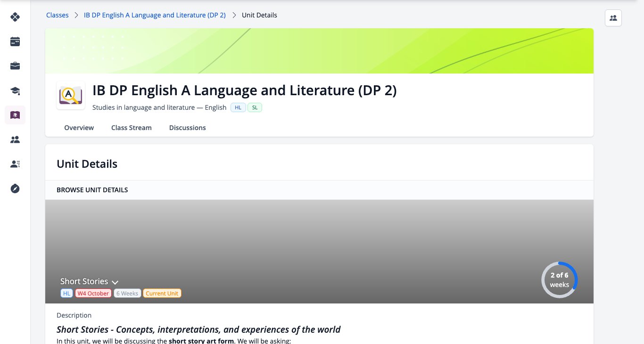Click the chevron beside Short Stories
Image resolution: width=644 pixels, height=344 pixels.
tap(115, 282)
